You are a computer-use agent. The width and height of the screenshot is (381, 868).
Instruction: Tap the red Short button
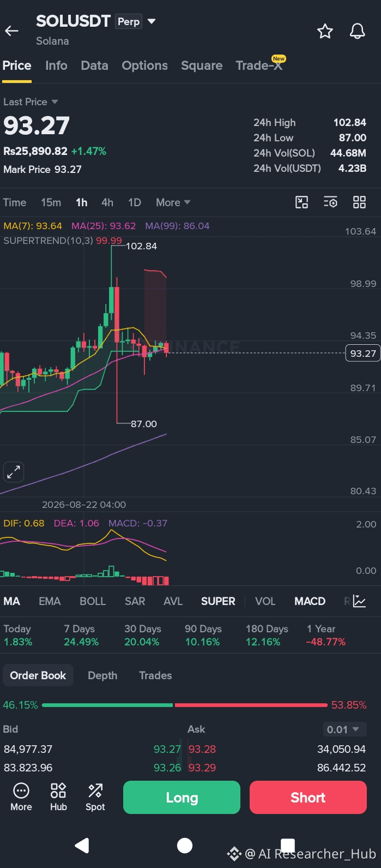point(308,798)
